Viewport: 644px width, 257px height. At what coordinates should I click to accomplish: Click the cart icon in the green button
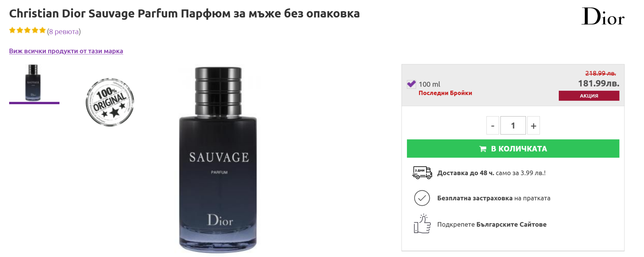tap(483, 149)
